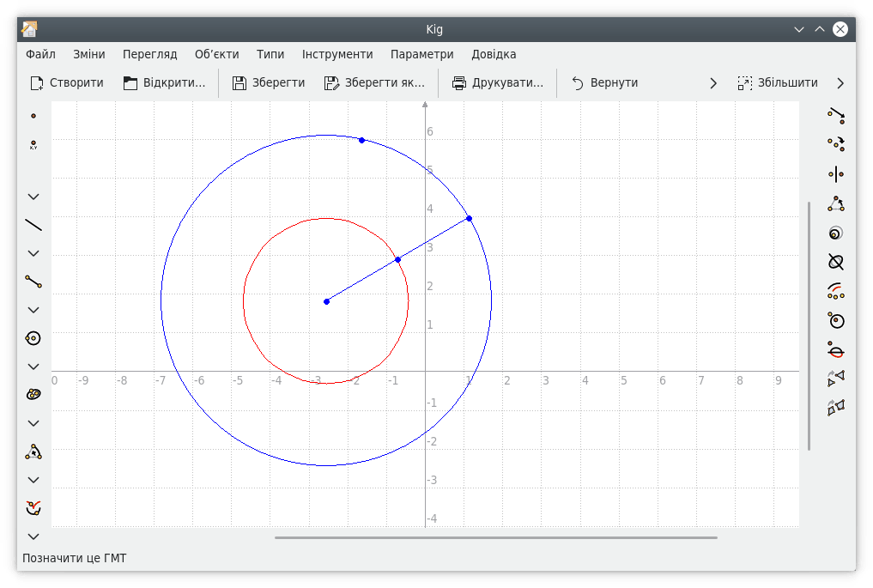
Task: Click the Зберегти floppy disk icon
Action: pyautogui.click(x=239, y=83)
